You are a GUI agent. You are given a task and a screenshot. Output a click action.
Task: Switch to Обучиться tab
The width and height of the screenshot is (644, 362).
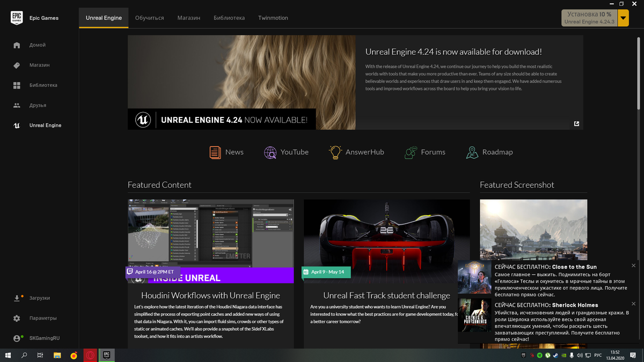tap(150, 18)
